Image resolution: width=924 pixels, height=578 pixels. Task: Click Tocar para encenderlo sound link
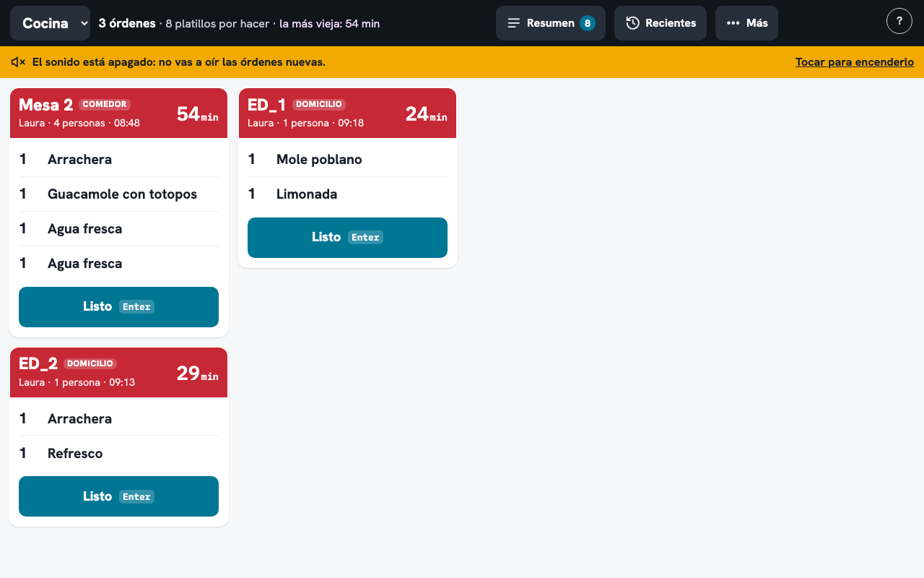(x=855, y=62)
